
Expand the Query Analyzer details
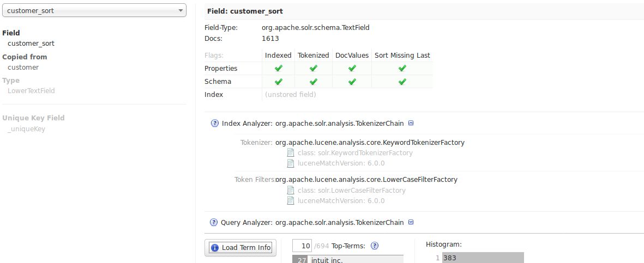point(411,222)
